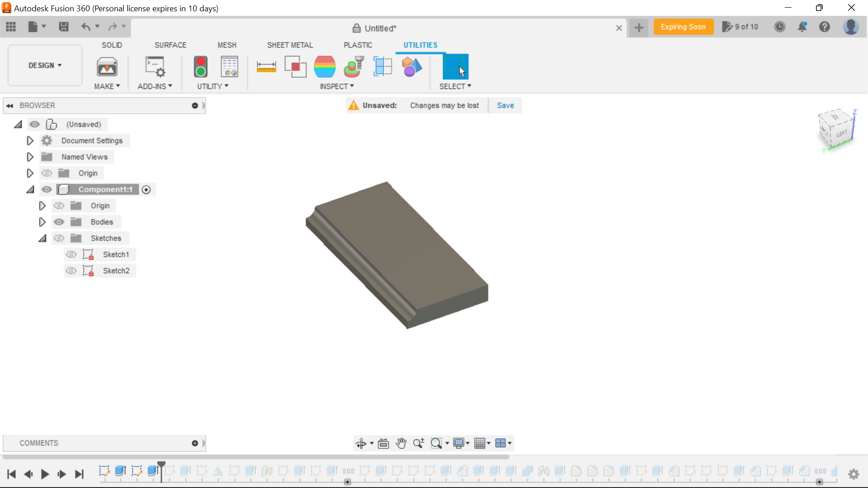Switch to Sheet Metal tab
This screenshot has width=868, height=488.
pyautogui.click(x=290, y=45)
